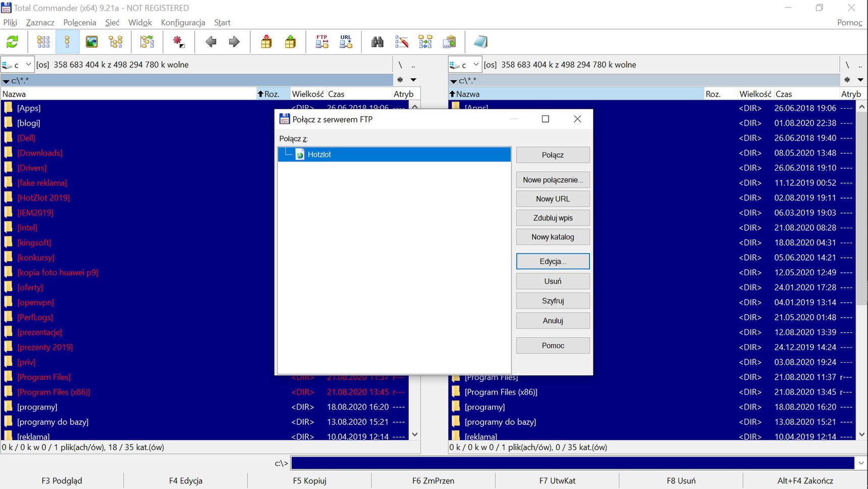Open the Notepad icon in toolbar
The image size is (868, 489).
tap(480, 42)
